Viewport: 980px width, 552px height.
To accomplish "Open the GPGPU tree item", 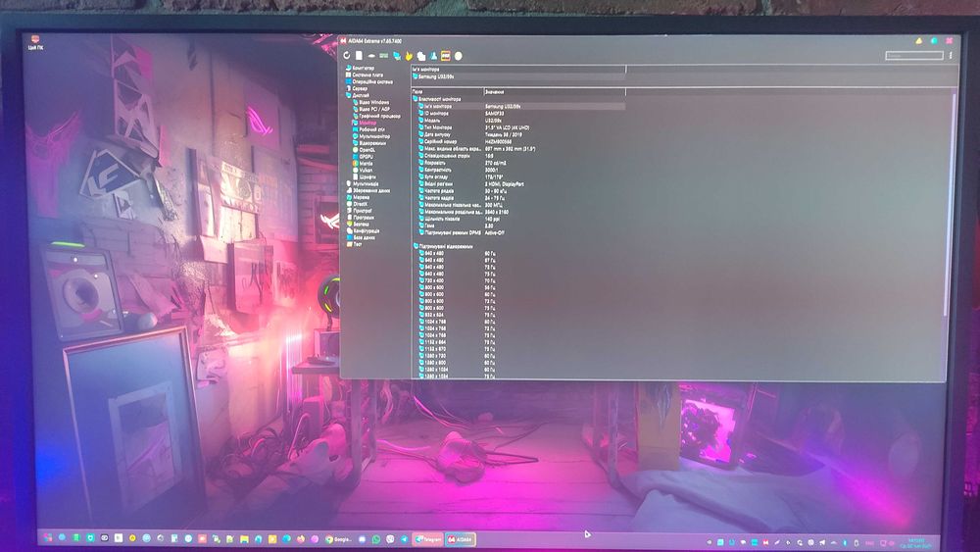I will [364, 156].
